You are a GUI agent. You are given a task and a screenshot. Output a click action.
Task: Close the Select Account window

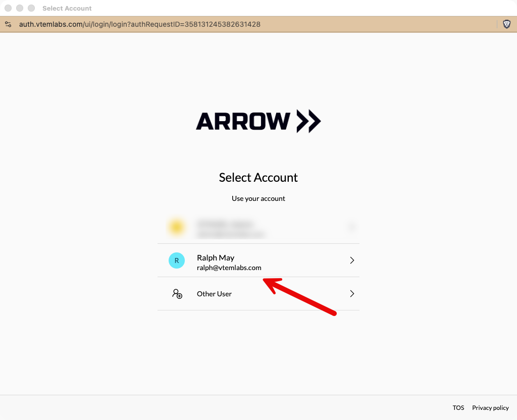click(9, 9)
